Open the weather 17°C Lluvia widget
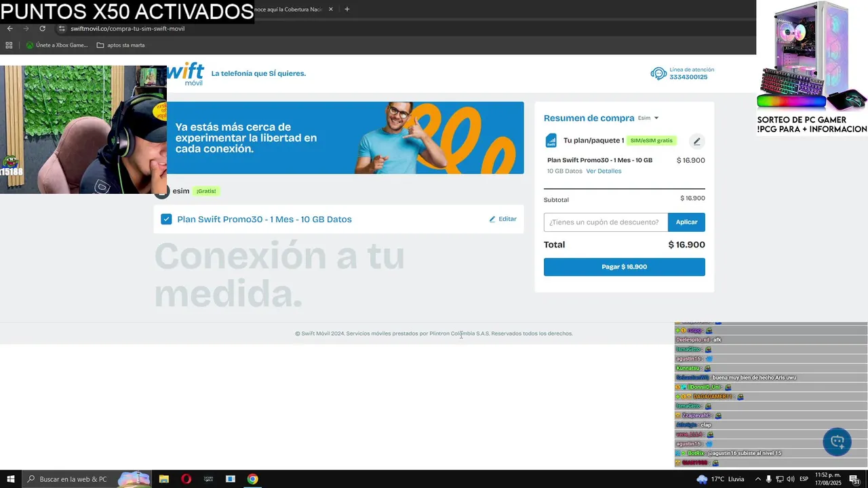 click(x=720, y=479)
